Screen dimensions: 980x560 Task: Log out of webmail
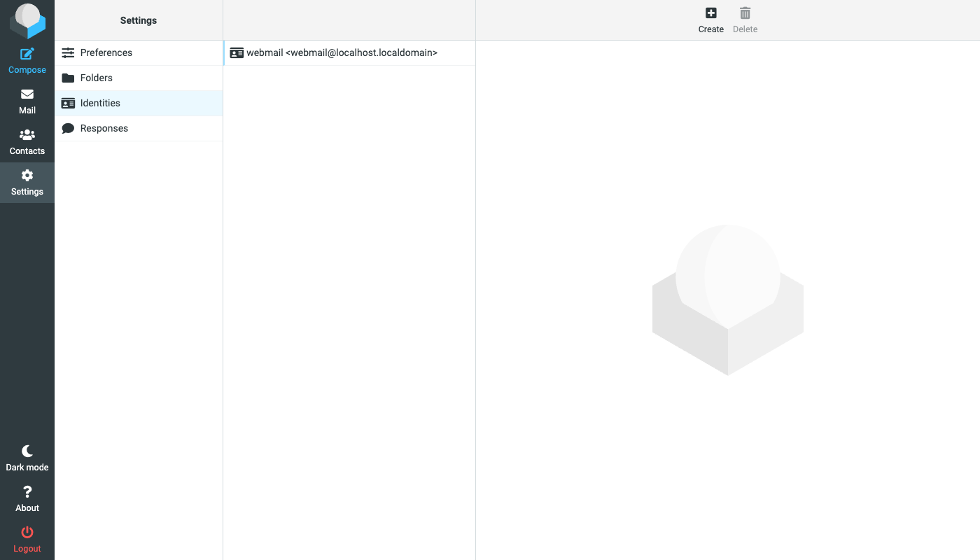point(27,540)
